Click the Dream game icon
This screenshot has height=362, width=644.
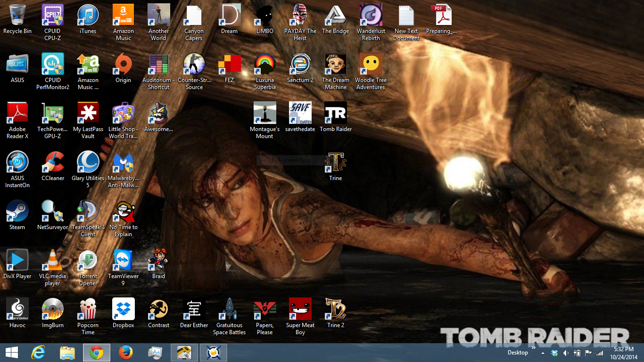[x=230, y=15]
